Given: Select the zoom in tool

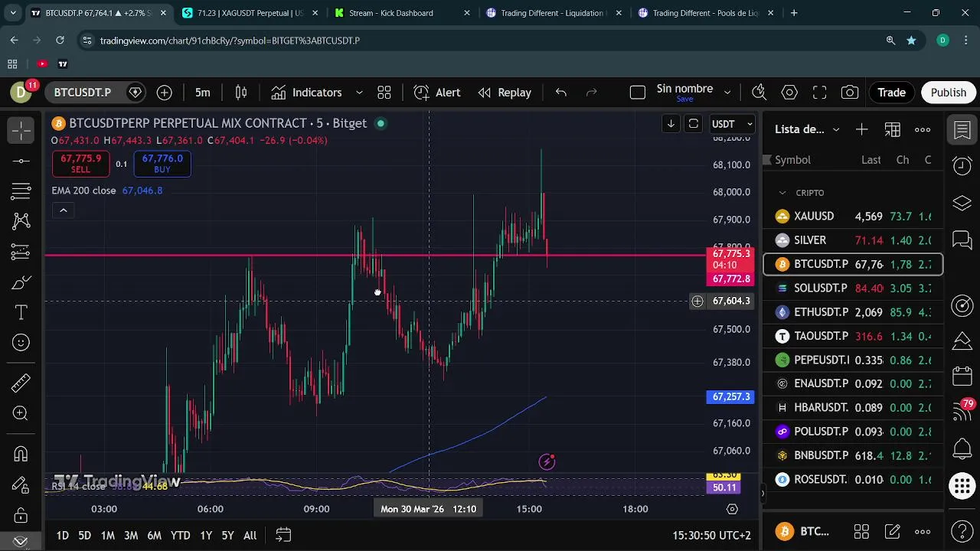Looking at the screenshot, I should (21, 413).
